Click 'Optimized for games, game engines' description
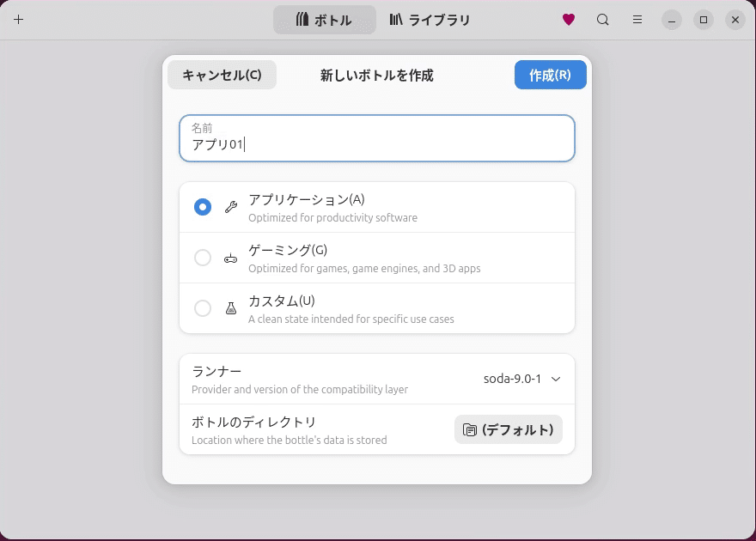Image resolution: width=756 pixels, height=541 pixels. (x=364, y=268)
